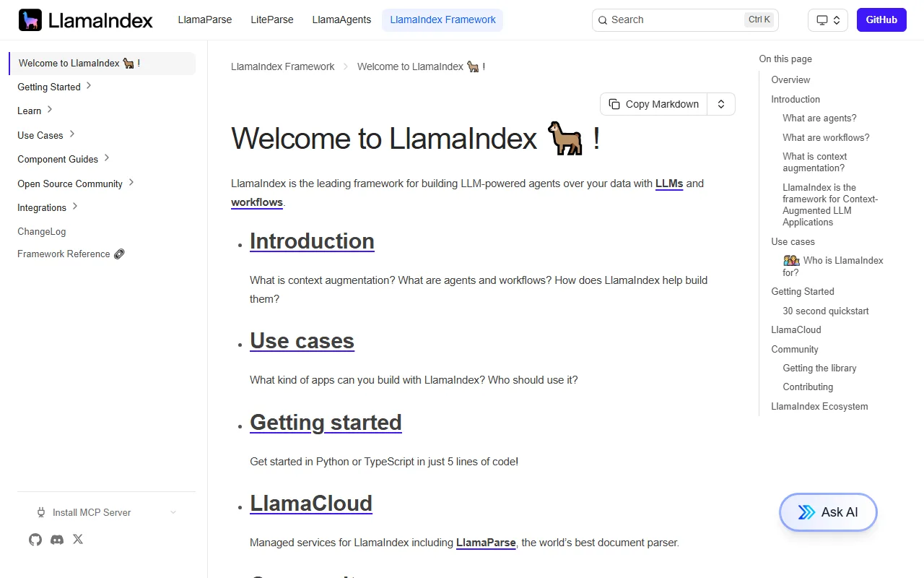Click the Ask AI arrow icon
The image size is (924, 578).
click(806, 512)
